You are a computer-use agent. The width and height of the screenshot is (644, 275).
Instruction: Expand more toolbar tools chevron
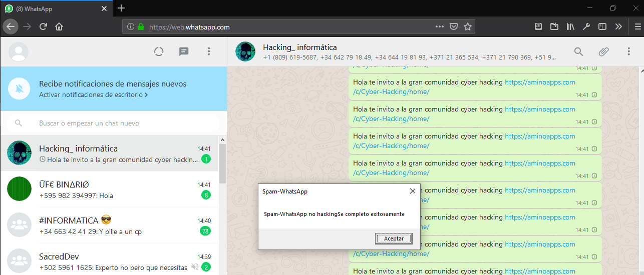(x=618, y=27)
